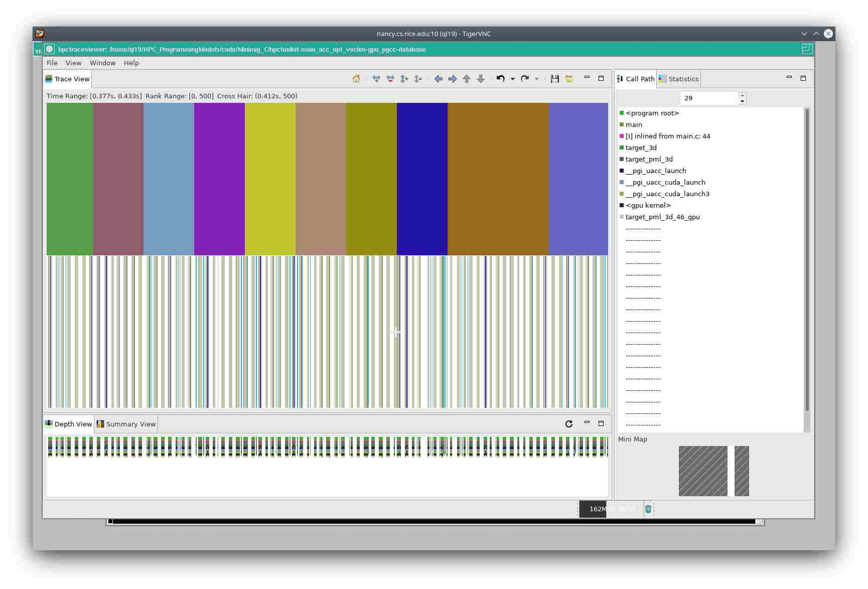The image size is (868, 589).
Task: Select target_pml_3d call path entry
Action: 646,159
